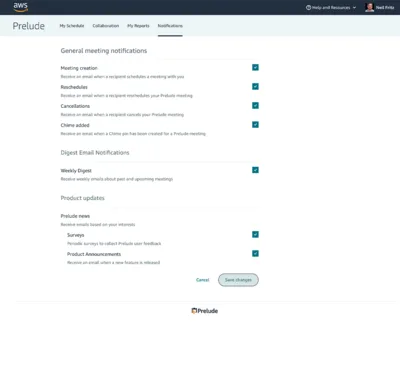Uncheck the Cancellations checkbox
This screenshot has width=400, height=379.
pyautogui.click(x=255, y=105)
